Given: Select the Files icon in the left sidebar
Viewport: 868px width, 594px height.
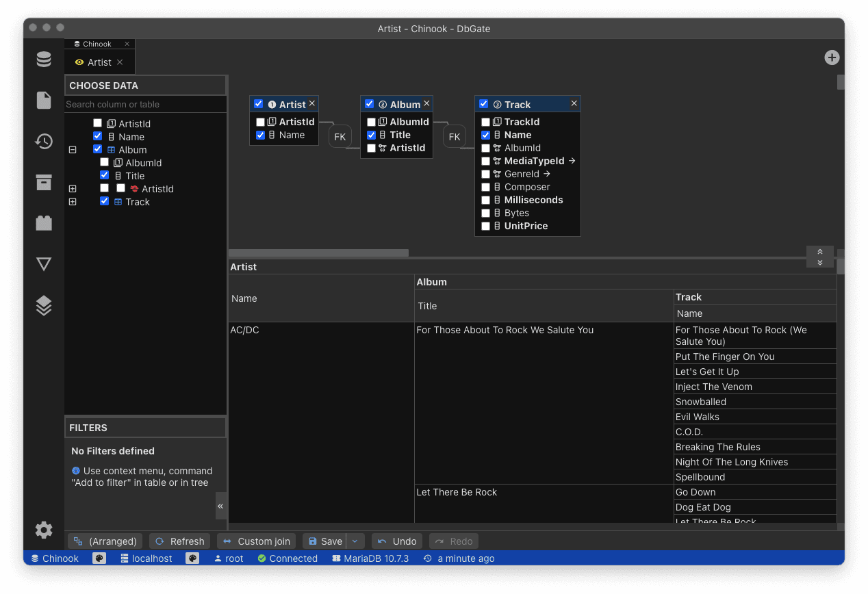Looking at the screenshot, I should [x=43, y=100].
